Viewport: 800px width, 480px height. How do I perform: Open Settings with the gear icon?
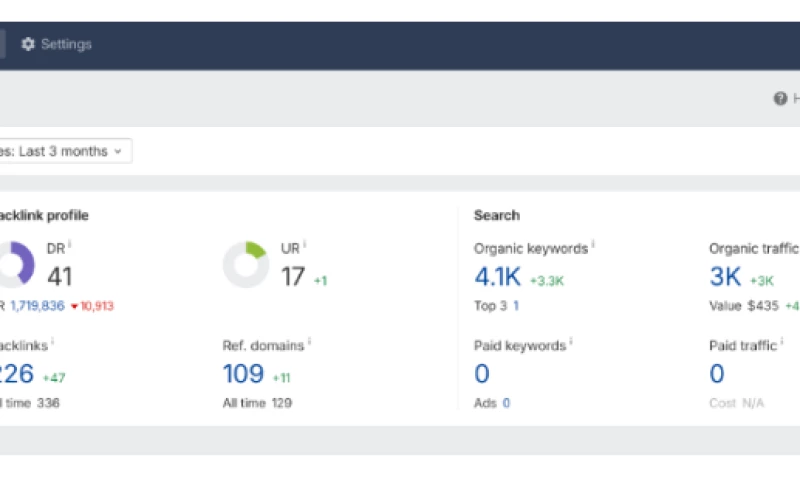(28, 44)
